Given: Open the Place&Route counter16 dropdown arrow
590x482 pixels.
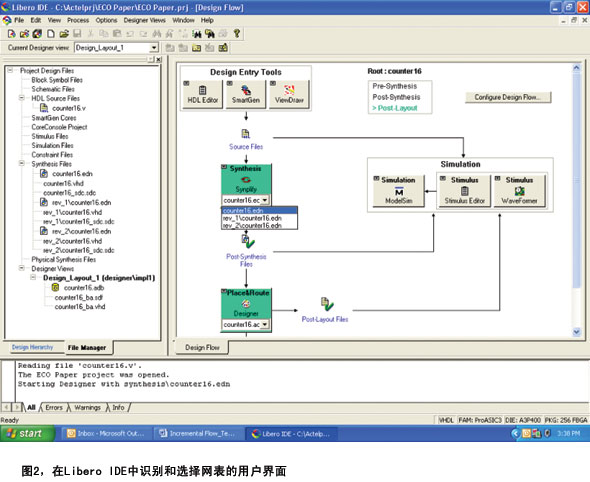Looking at the screenshot, I should [x=265, y=324].
